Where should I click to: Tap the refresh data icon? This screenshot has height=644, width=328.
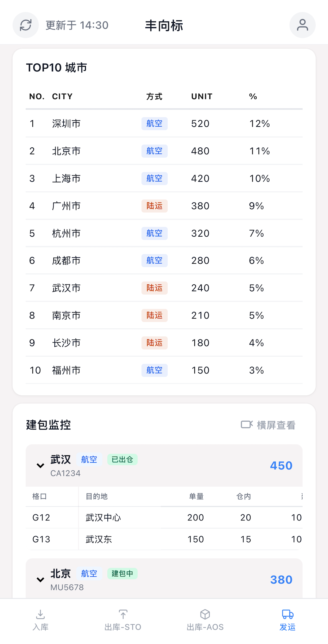(26, 25)
